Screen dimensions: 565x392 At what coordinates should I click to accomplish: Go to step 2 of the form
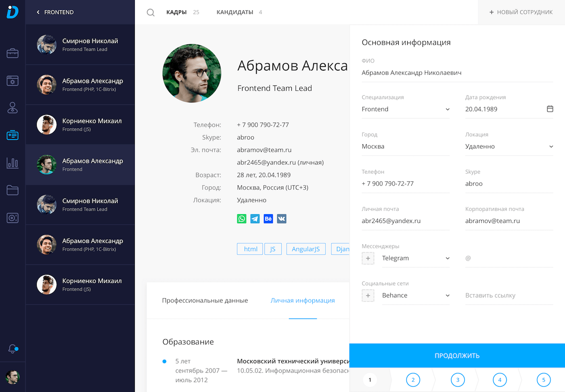413,380
